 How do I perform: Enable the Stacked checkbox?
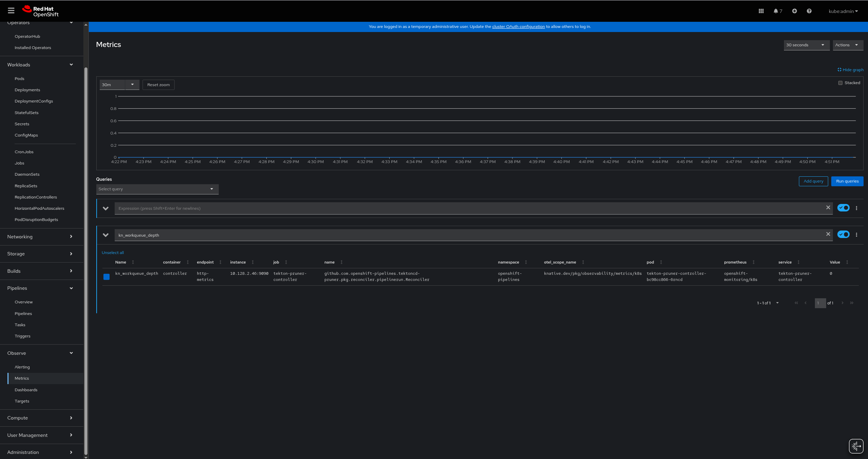[x=840, y=83]
